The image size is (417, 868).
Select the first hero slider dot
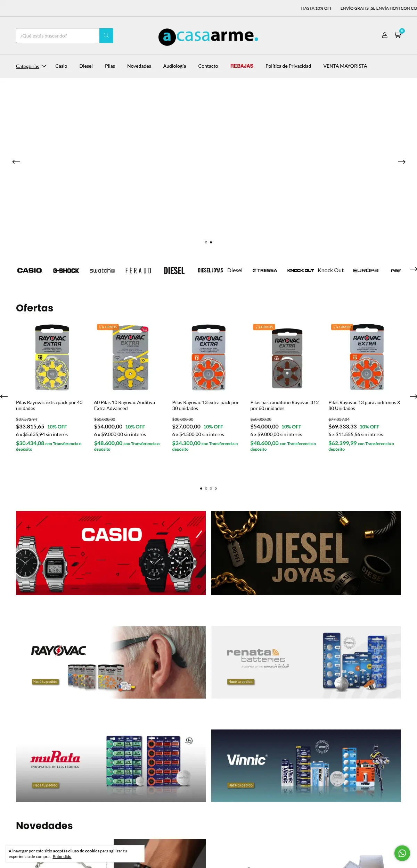point(206,242)
